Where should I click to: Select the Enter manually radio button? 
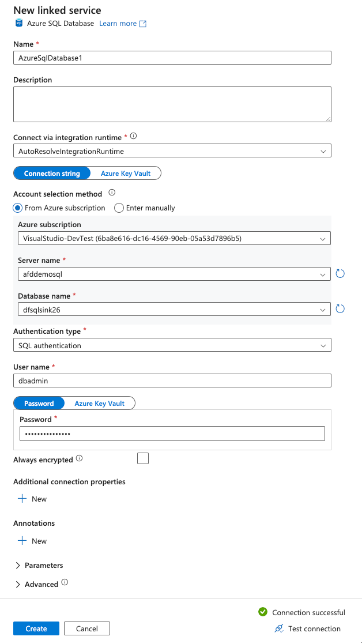(x=119, y=208)
